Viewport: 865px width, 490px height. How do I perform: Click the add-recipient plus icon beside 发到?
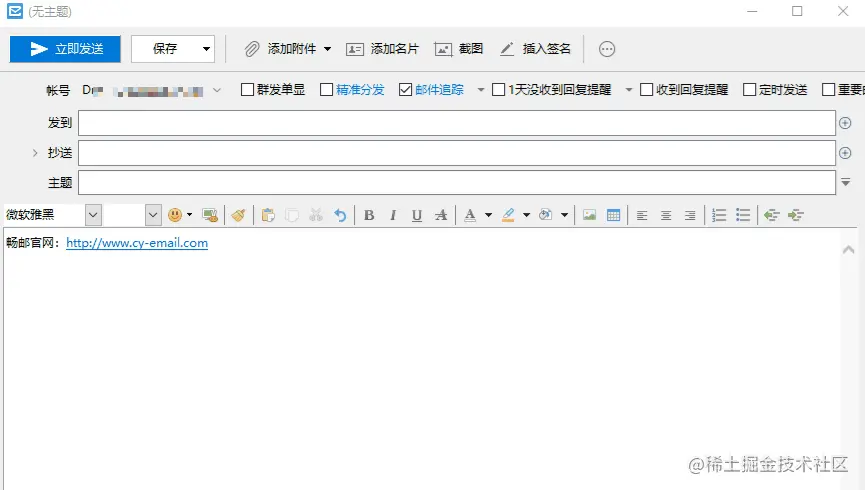tap(845, 123)
